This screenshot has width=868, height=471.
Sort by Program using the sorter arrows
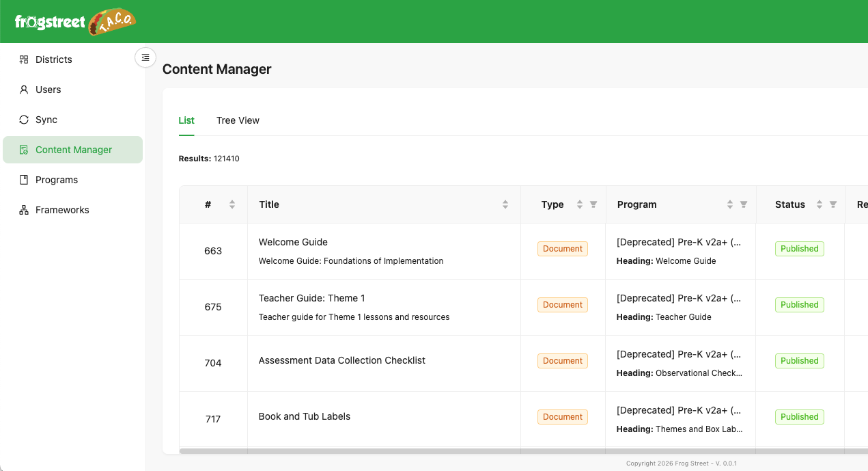pos(730,204)
